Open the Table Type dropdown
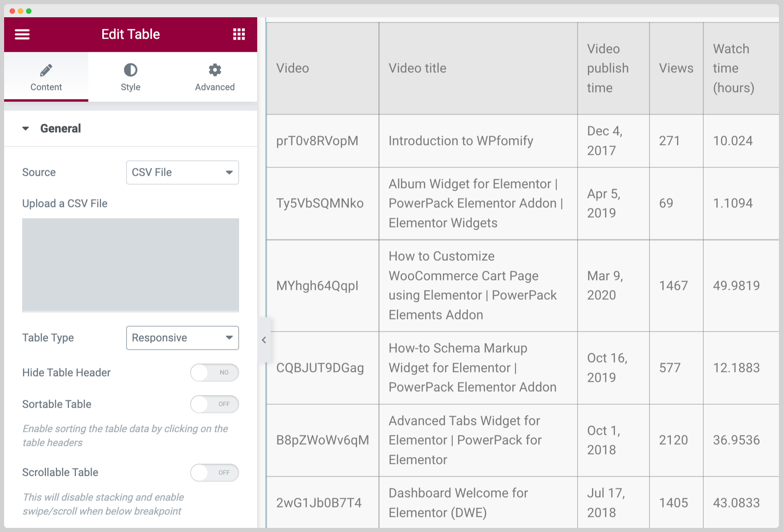This screenshot has width=783, height=532. click(x=182, y=338)
